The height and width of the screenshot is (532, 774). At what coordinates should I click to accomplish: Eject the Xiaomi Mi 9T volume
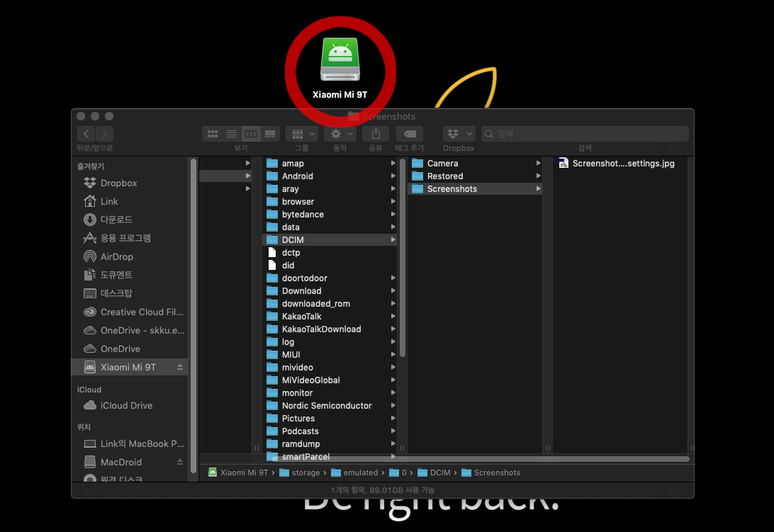[180, 367]
